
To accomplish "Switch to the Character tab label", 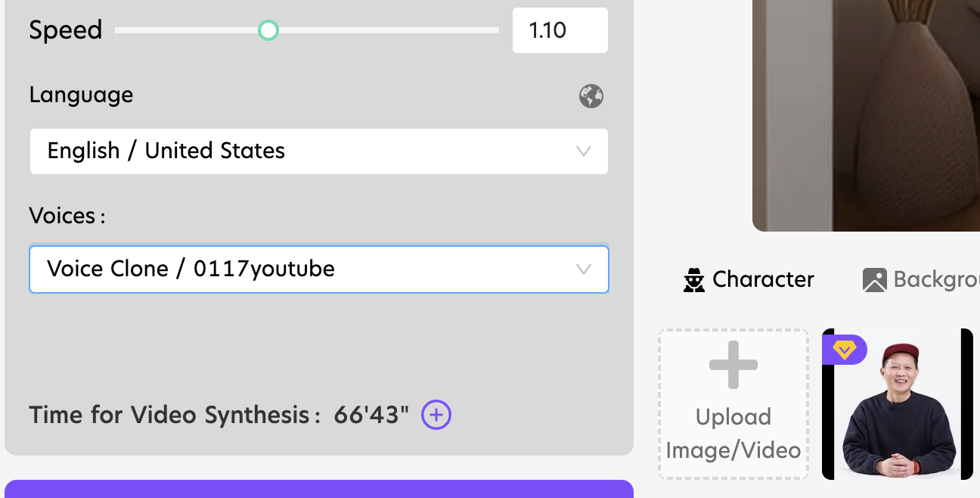I will point(763,279).
